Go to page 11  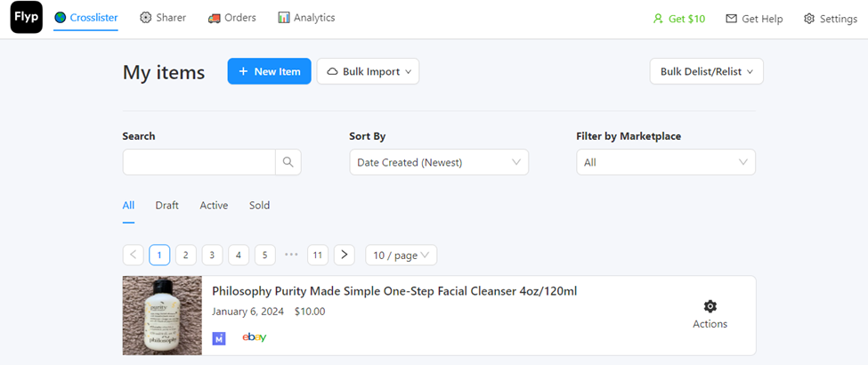point(318,255)
